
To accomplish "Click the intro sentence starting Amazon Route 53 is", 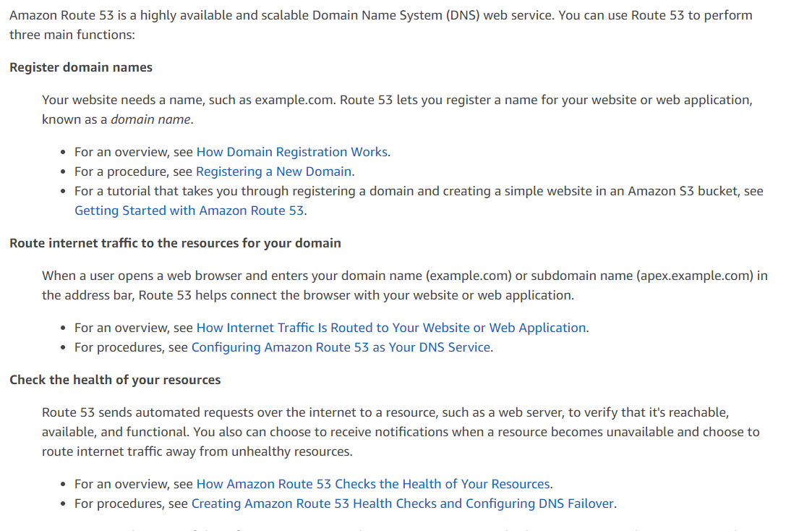I will [380, 25].
